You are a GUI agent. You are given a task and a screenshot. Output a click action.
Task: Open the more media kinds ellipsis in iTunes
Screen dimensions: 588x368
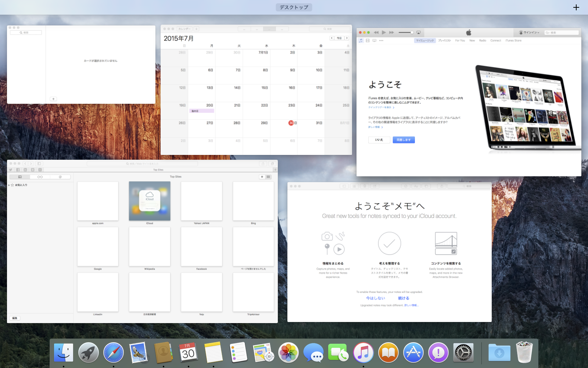(x=381, y=40)
